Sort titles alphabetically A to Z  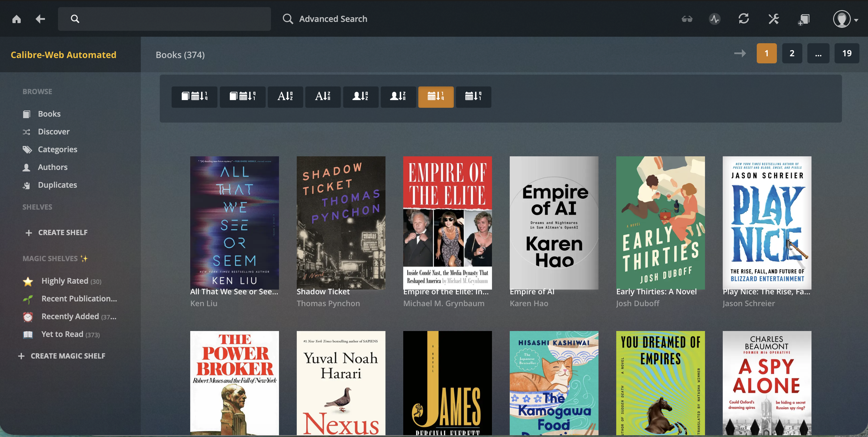[285, 97]
